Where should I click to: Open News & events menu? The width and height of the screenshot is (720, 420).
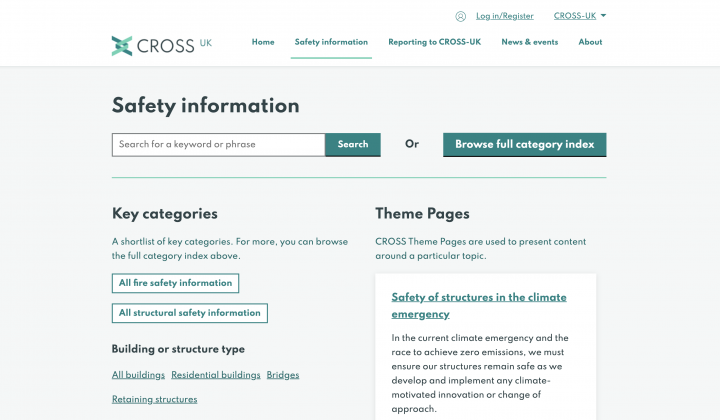click(x=529, y=42)
